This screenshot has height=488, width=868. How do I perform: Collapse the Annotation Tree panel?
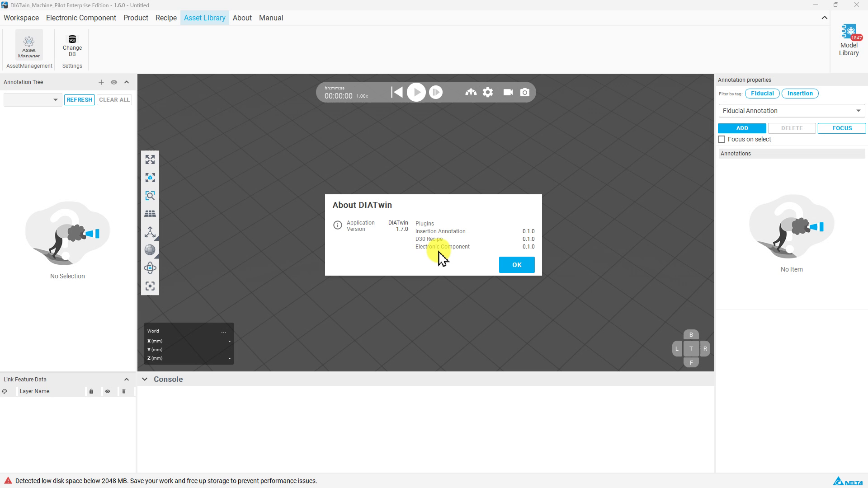pyautogui.click(x=127, y=82)
